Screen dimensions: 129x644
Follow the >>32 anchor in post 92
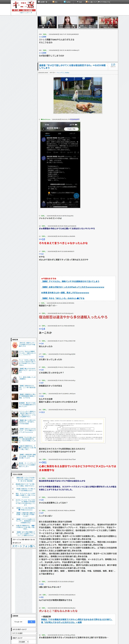(41, 584)
